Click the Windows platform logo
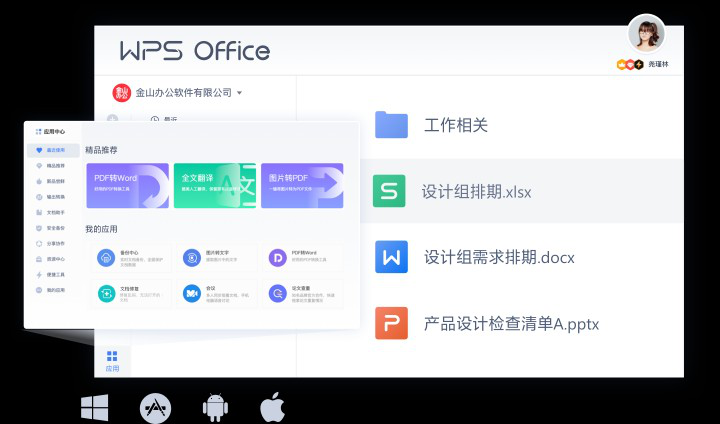Screen dimensions: 720x424 click(95, 407)
